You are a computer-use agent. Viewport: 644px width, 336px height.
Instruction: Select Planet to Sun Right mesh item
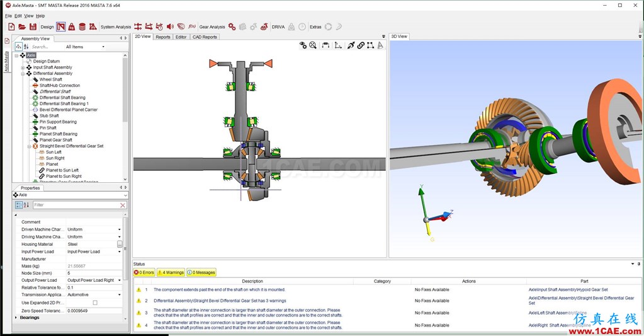pyautogui.click(x=64, y=177)
